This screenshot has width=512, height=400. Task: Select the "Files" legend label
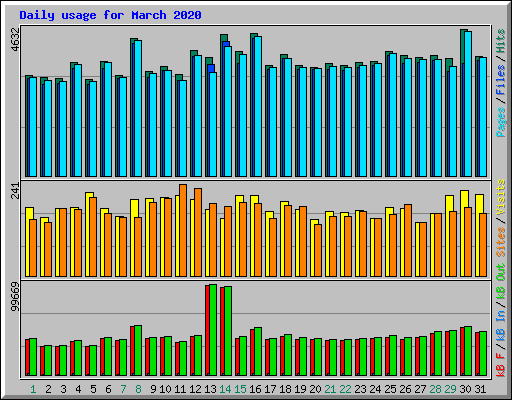click(501, 80)
